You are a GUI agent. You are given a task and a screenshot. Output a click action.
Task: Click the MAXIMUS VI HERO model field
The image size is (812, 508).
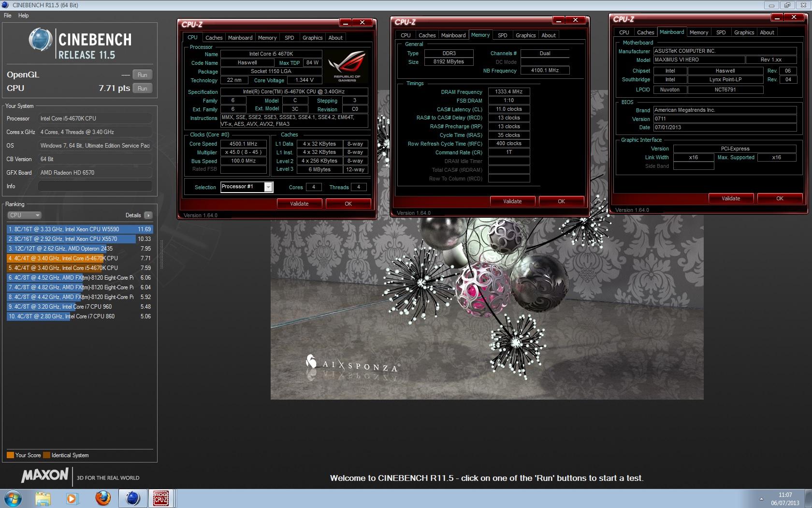(x=699, y=60)
